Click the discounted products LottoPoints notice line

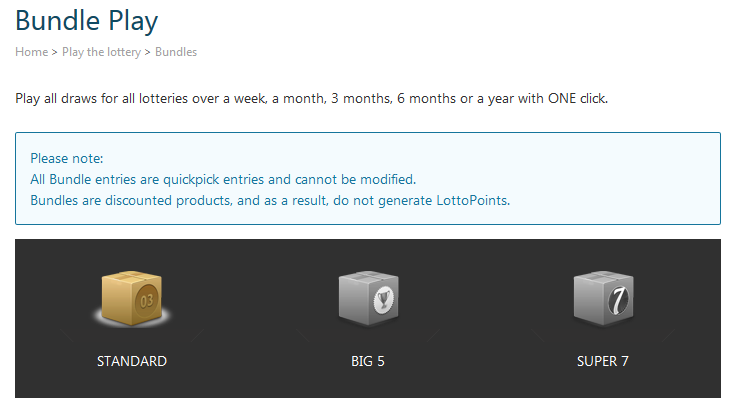click(x=269, y=200)
